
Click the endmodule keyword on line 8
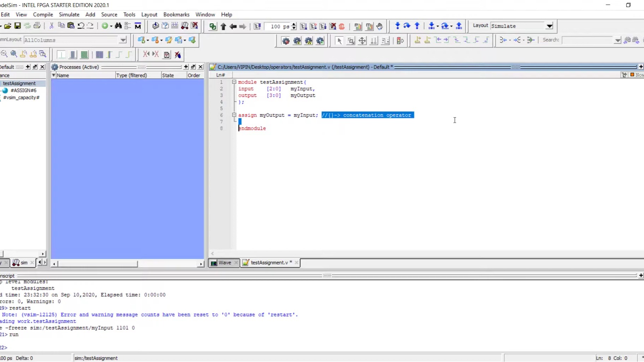252,129
